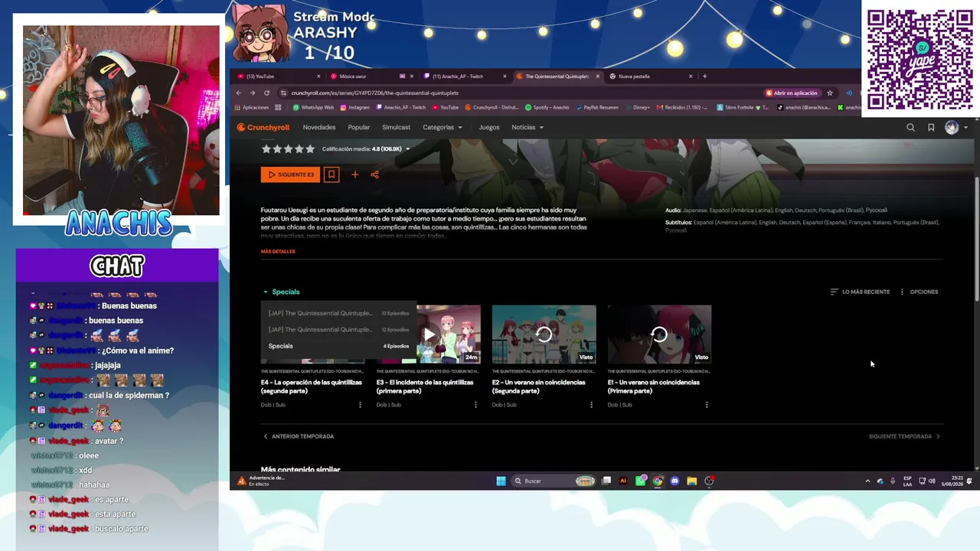Open more options for episode E3
This screenshot has height=551, width=980.
click(475, 405)
